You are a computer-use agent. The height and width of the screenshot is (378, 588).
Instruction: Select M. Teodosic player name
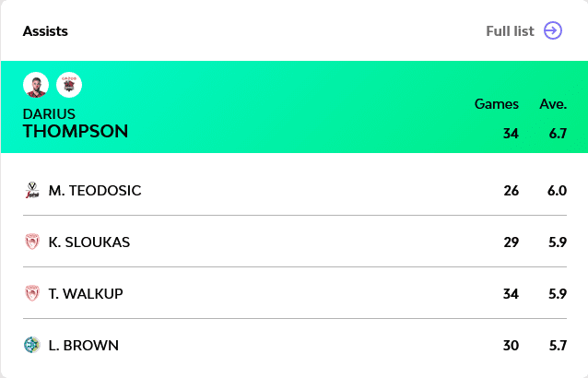95,191
